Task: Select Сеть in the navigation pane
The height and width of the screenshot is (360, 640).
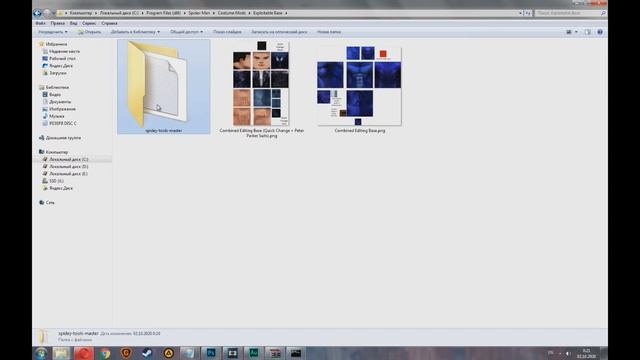Action: 50,202
